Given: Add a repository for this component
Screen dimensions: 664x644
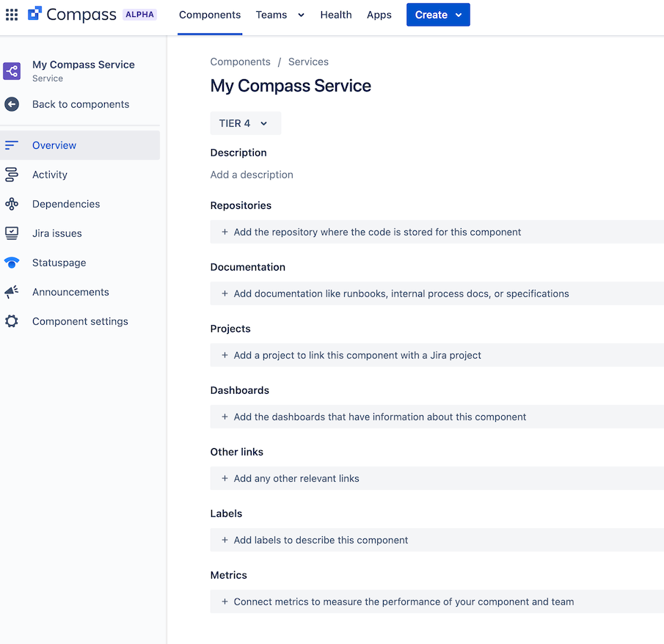Looking at the screenshot, I should pyautogui.click(x=437, y=232).
